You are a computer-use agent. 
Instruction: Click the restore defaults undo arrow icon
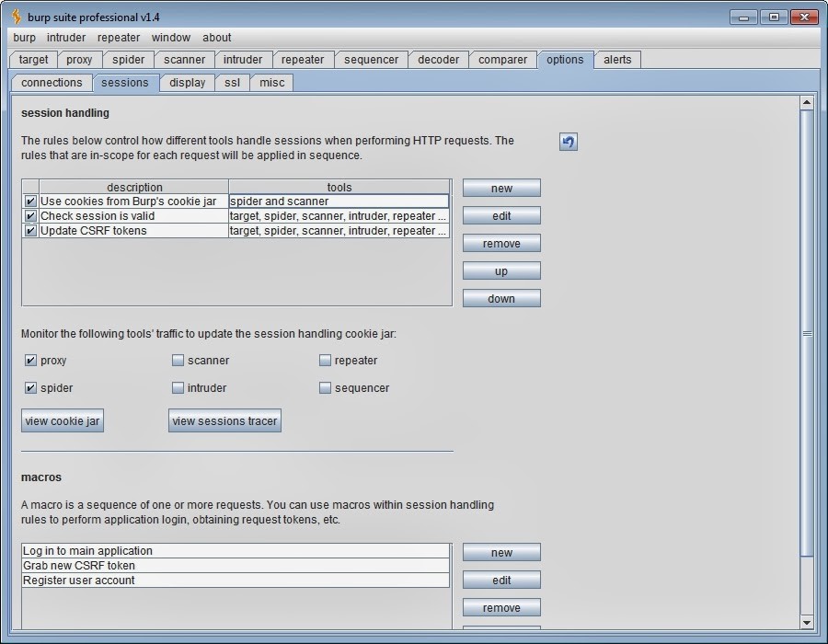pyautogui.click(x=569, y=142)
